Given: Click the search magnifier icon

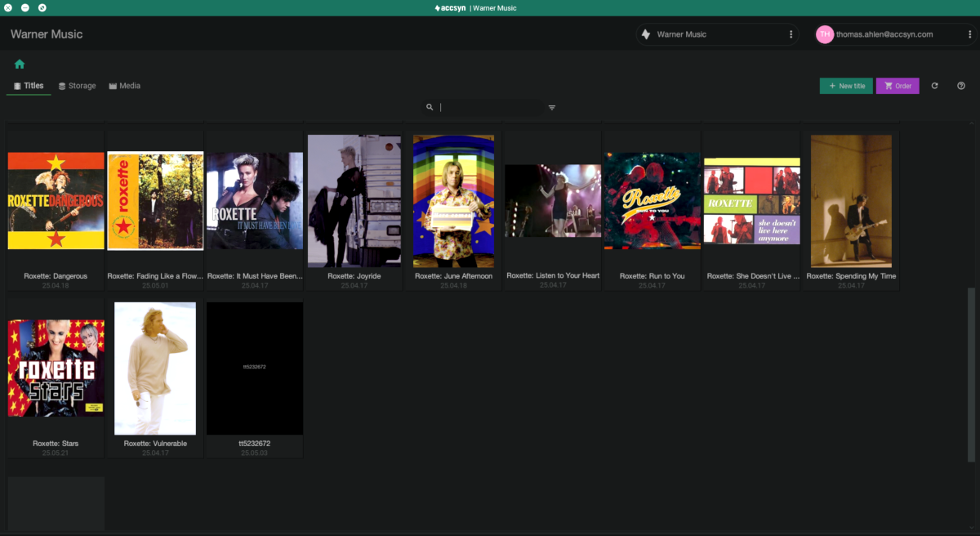Looking at the screenshot, I should tap(430, 107).
